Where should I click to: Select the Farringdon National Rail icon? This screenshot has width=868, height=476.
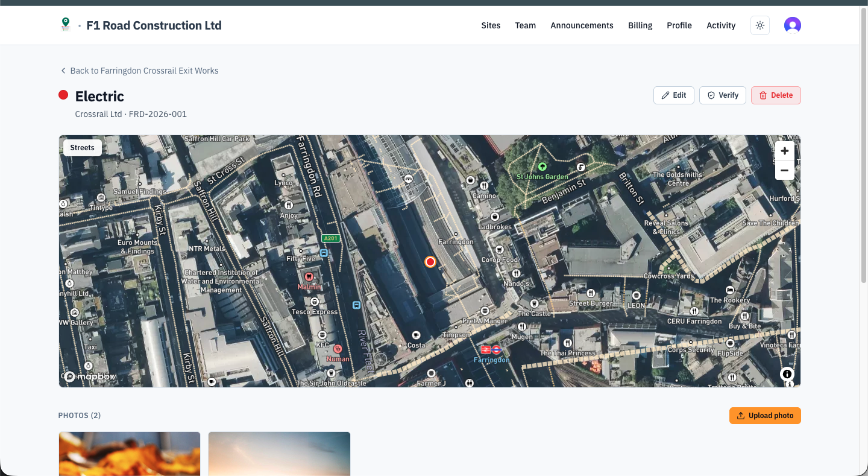click(x=486, y=349)
